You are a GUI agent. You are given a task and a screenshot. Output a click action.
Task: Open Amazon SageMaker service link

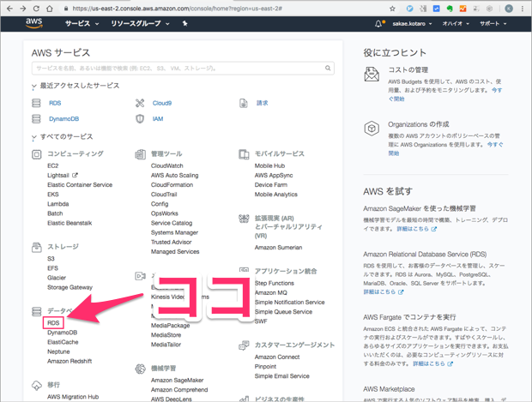[x=178, y=381]
